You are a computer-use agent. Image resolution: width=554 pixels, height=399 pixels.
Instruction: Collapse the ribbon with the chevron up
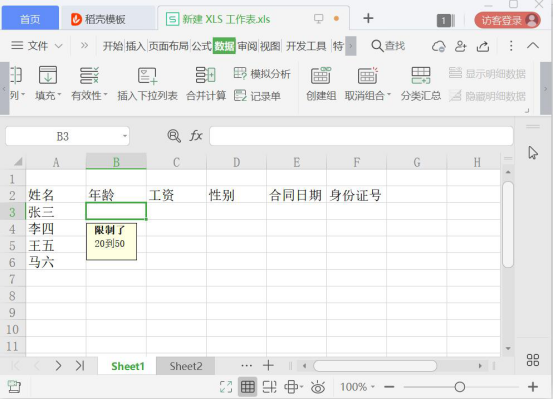coord(533,46)
